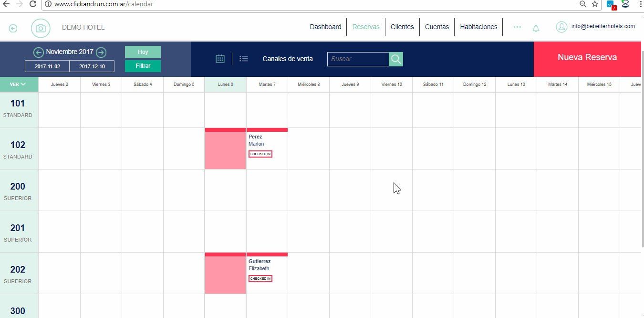The image size is (644, 318).
Task: Select the room 300 row header
Action: [18, 307]
